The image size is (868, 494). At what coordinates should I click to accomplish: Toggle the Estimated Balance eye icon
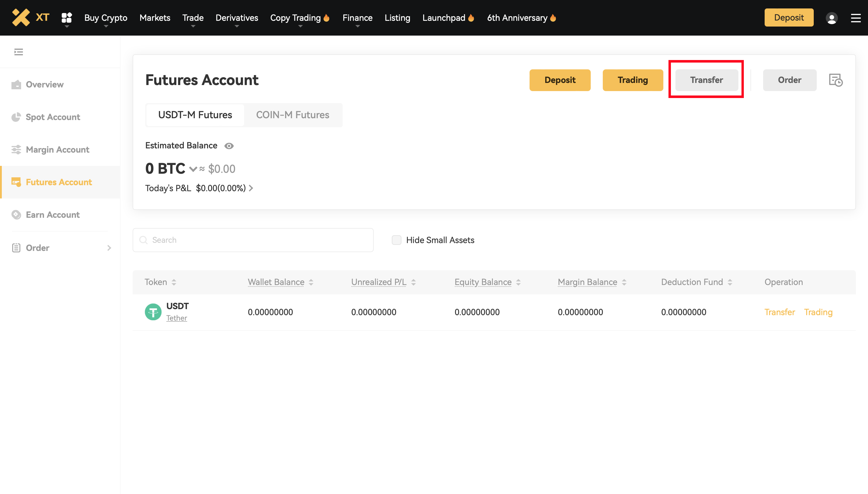(229, 146)
